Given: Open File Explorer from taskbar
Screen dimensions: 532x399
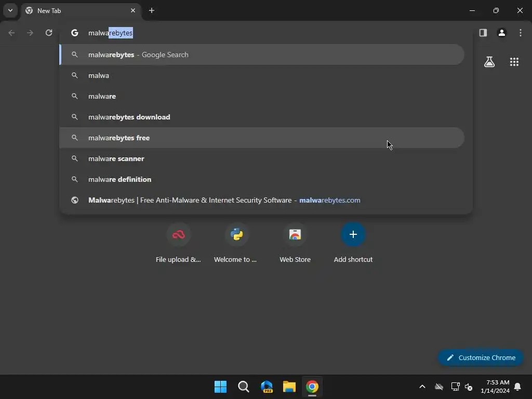Looking at the screenshot, I should click(289, 387).
